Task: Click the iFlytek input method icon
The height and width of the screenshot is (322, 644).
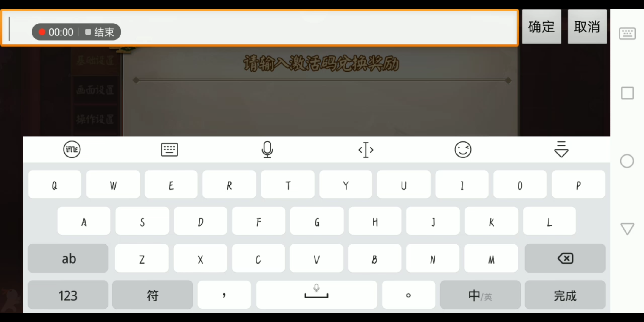Action: [x=72, y=149]
